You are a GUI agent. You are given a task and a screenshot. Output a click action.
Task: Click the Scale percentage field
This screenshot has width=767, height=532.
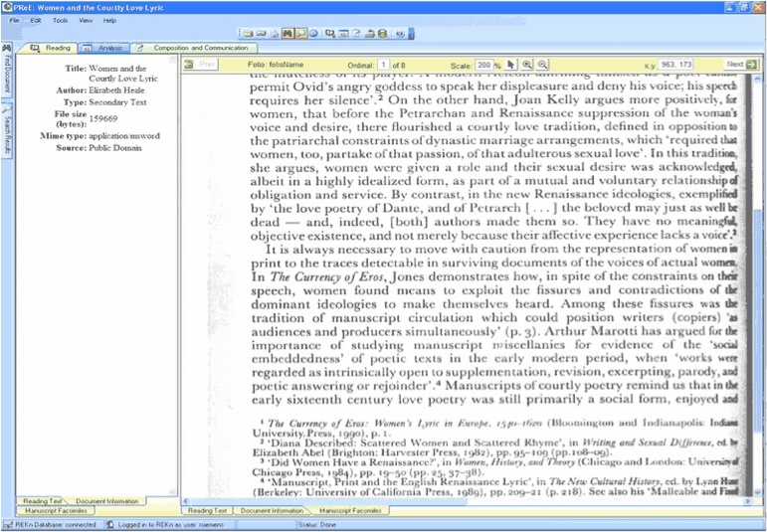pos(483,65)
